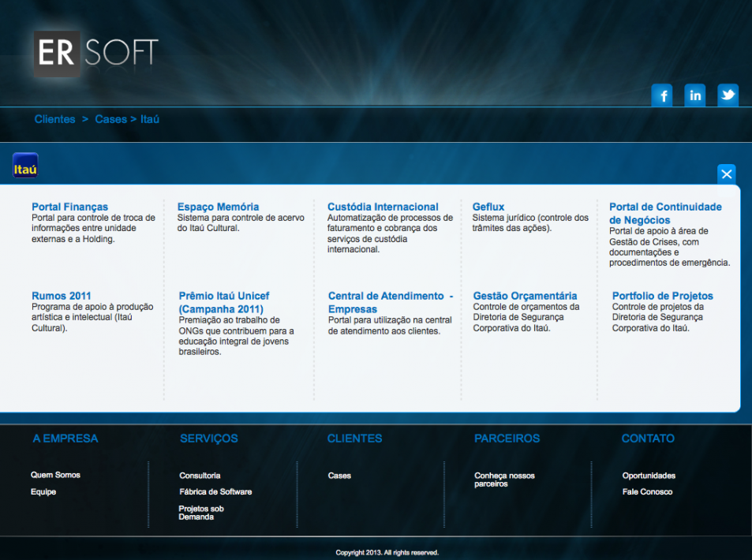Open Portal de Continuidade de Negócios

(665, 214)
